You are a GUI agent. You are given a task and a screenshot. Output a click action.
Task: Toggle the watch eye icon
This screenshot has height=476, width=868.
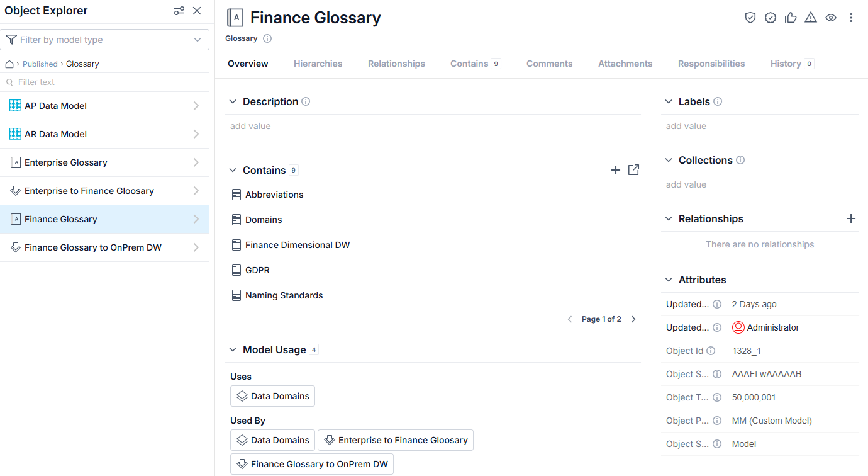click(x=831, y=18)
